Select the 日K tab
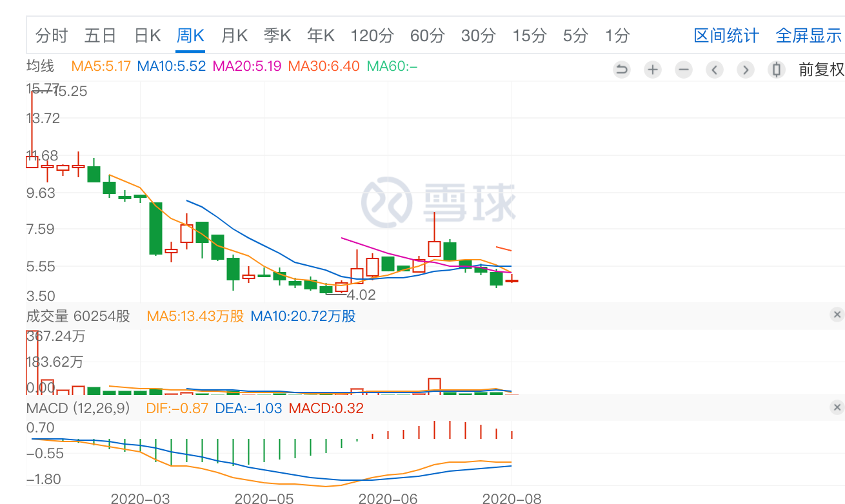 147,35
